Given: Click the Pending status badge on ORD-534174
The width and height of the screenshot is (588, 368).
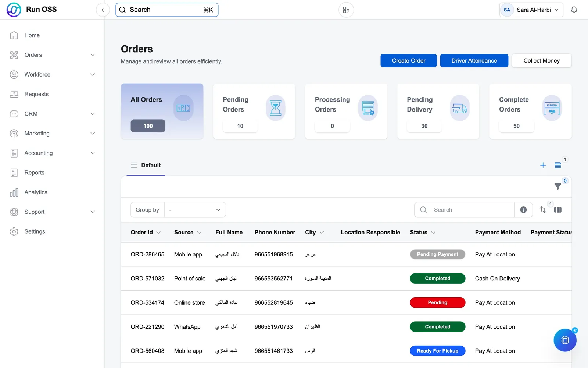Looking at the screenshot, I should 437,302.
